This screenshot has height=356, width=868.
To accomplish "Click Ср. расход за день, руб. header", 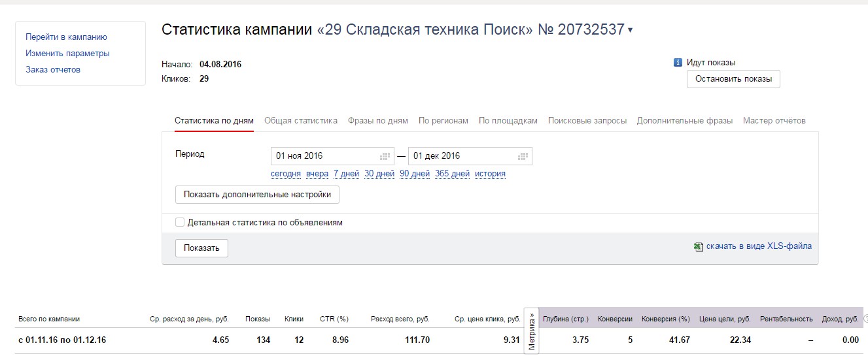I will click(189, 319).
